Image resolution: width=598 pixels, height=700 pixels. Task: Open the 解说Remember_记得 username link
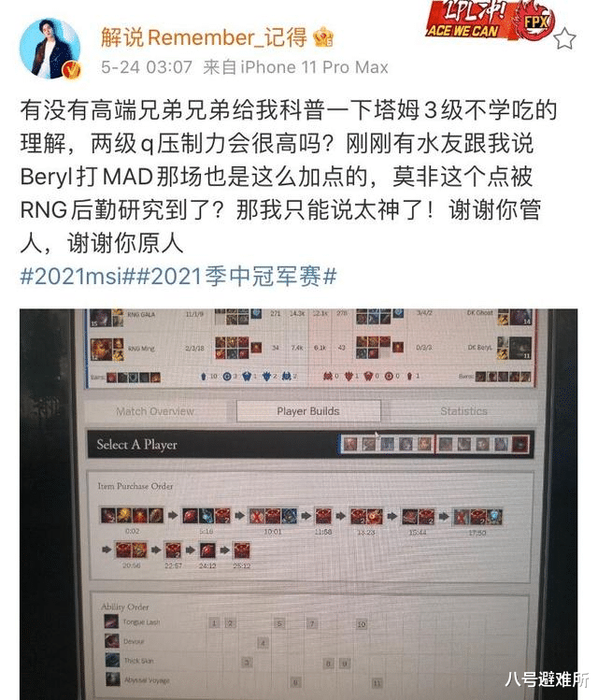[204, 37]
